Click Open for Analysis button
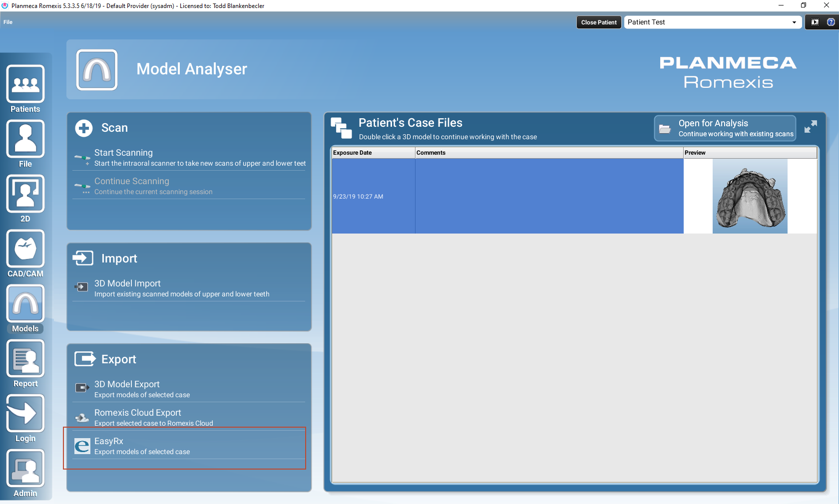This screenshot has height=504, width=839. (x=725, y=128)
